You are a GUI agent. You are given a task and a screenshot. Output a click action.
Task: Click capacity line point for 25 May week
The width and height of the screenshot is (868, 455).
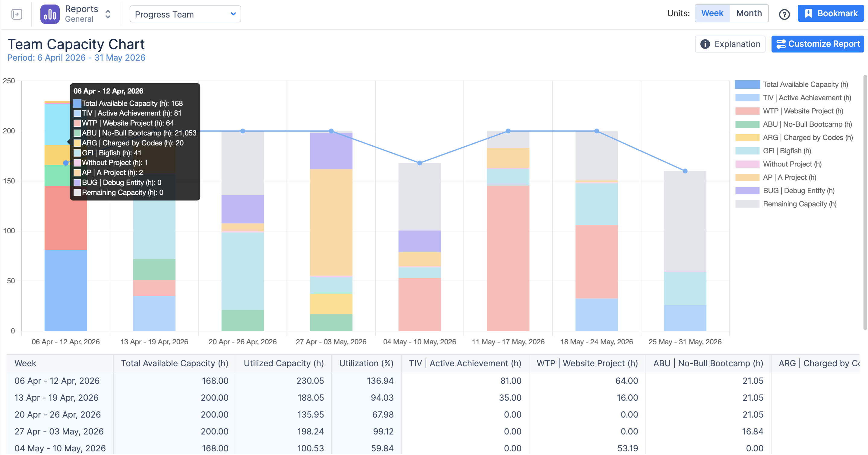pyautogui.click(x=685, y=171)
